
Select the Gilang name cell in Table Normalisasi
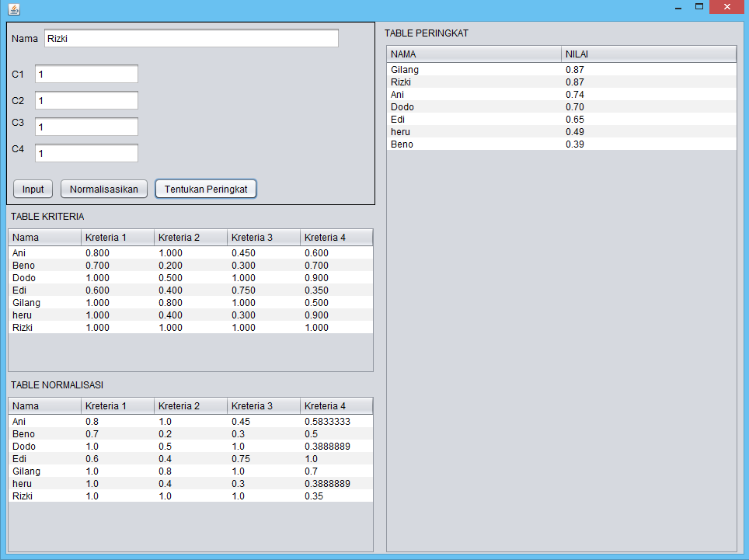[x=45, y=471]
